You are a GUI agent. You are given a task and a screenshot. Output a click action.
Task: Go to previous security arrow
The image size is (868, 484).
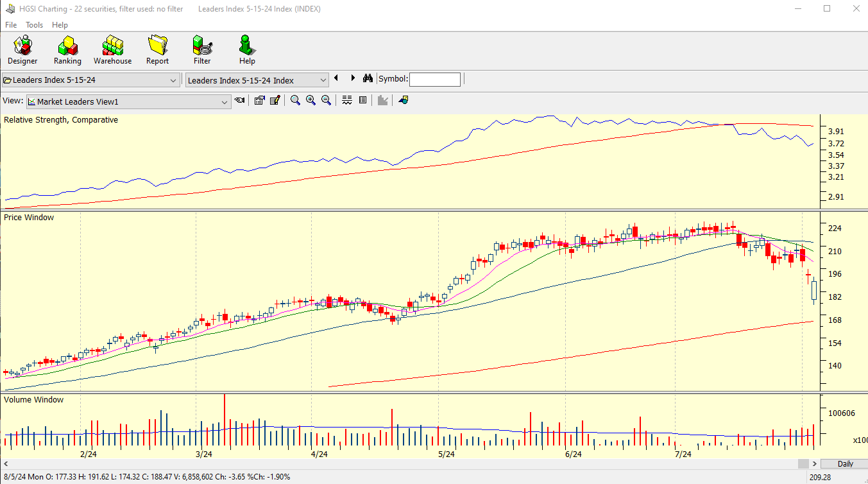tap(336, 78)
